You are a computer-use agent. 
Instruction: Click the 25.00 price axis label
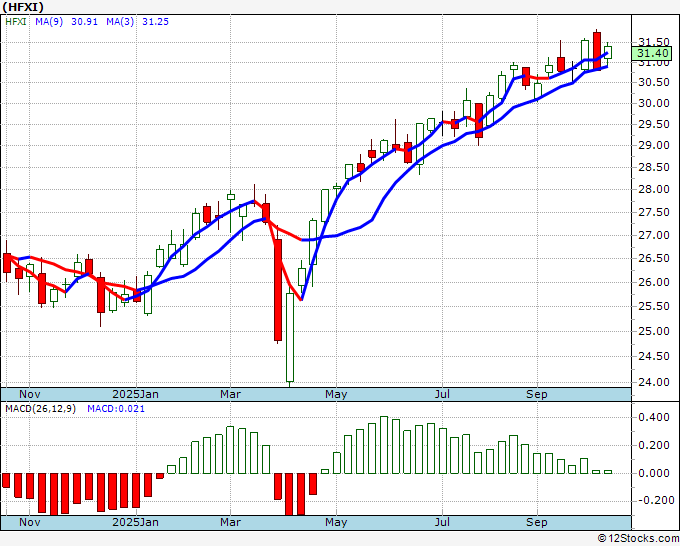pyautogui.click(x=654, y=331)
